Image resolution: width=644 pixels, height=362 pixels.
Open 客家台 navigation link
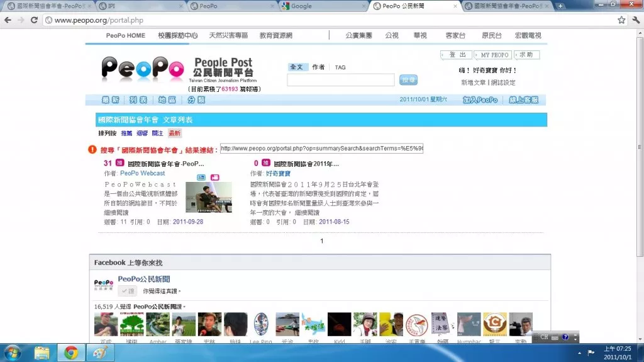[455, 35]
